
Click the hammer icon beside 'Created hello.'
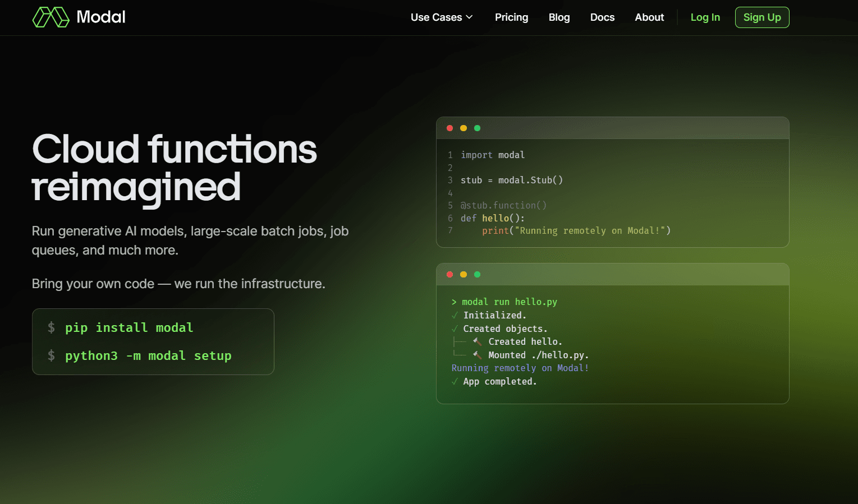476,341
